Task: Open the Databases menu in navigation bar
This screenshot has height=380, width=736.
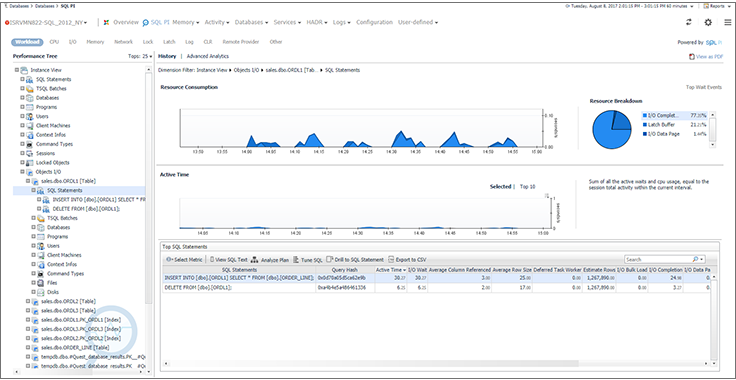Action: click(x=251, y=22)
